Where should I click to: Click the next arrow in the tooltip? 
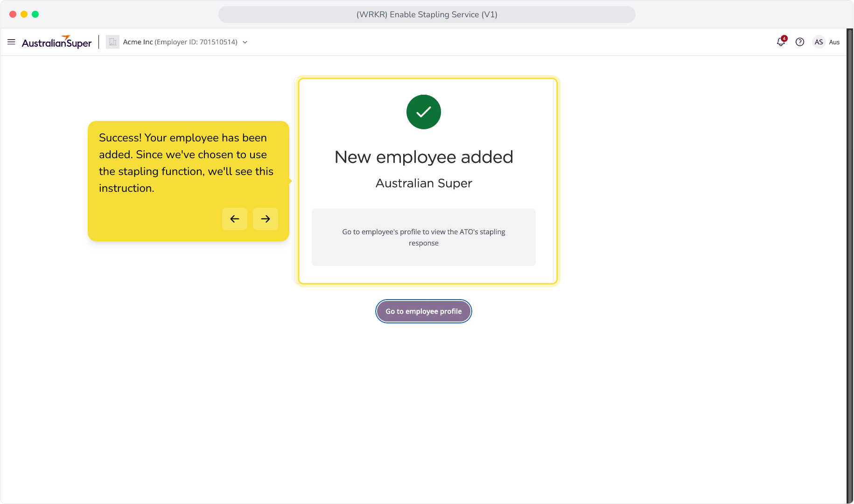point(266,219)
